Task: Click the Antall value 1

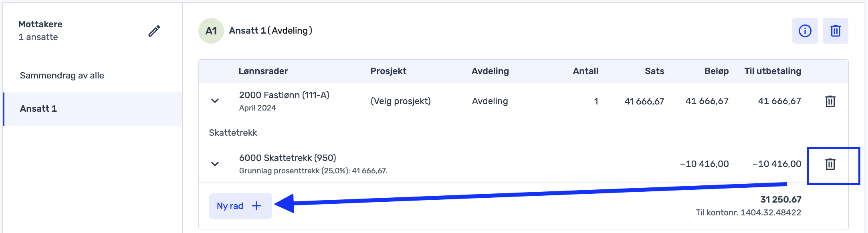Action: 596,101
